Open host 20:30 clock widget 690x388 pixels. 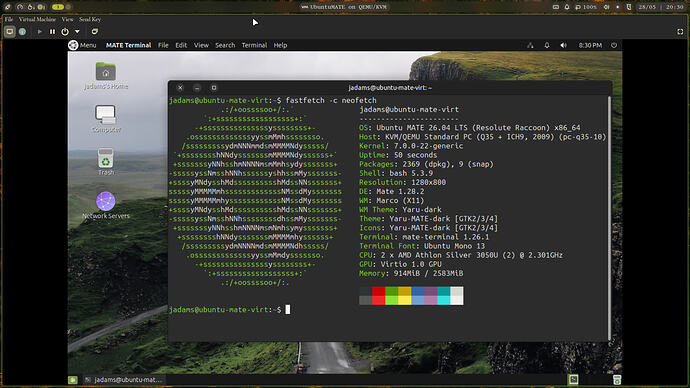point(675,7)
